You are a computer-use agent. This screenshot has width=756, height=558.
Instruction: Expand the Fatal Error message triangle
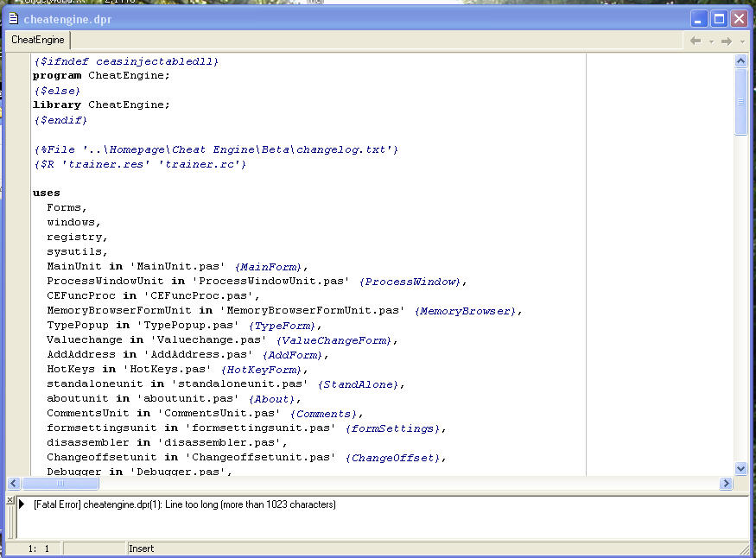pos(22,504)
